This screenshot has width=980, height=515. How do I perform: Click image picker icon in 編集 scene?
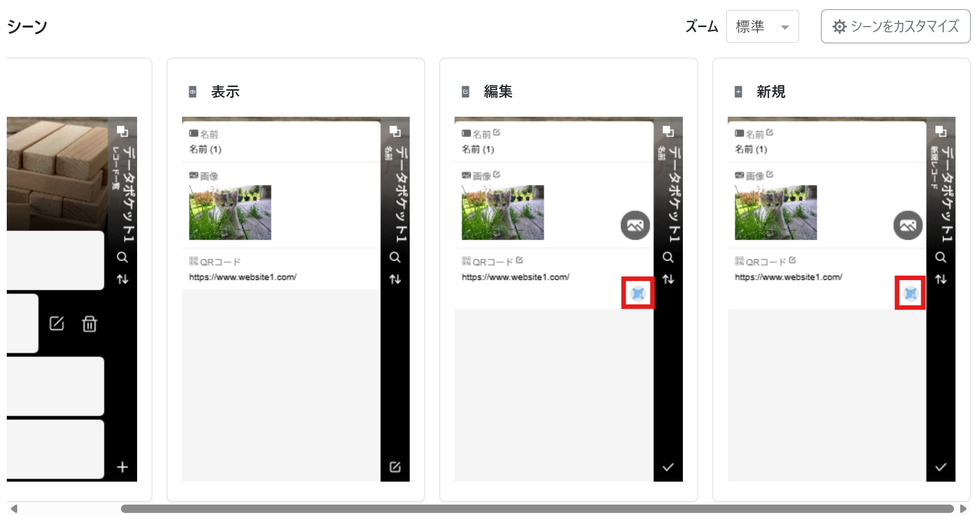click(635, 225)
